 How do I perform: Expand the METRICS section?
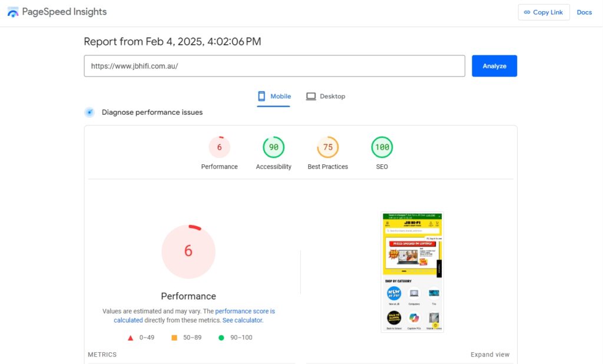click(x=102, y=354)
